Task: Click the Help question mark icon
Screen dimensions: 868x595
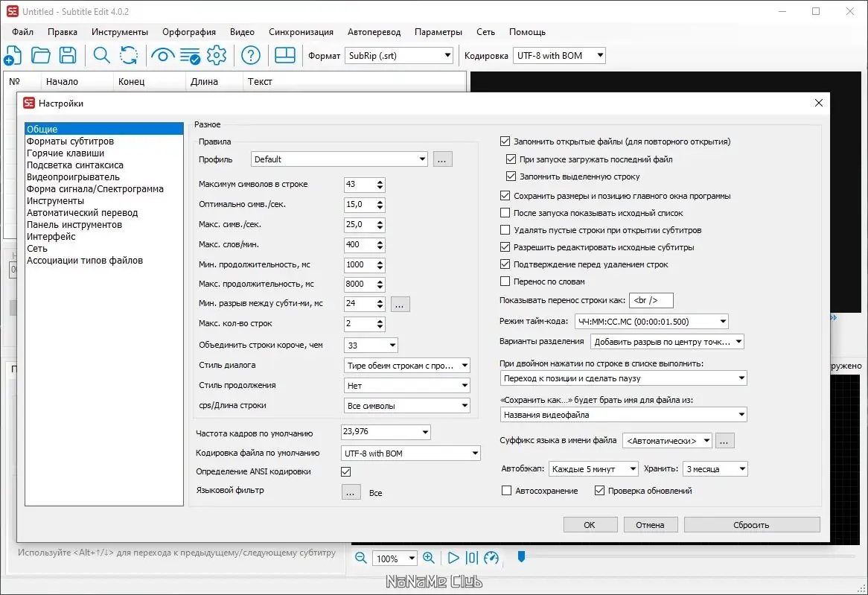Action: 251,55
